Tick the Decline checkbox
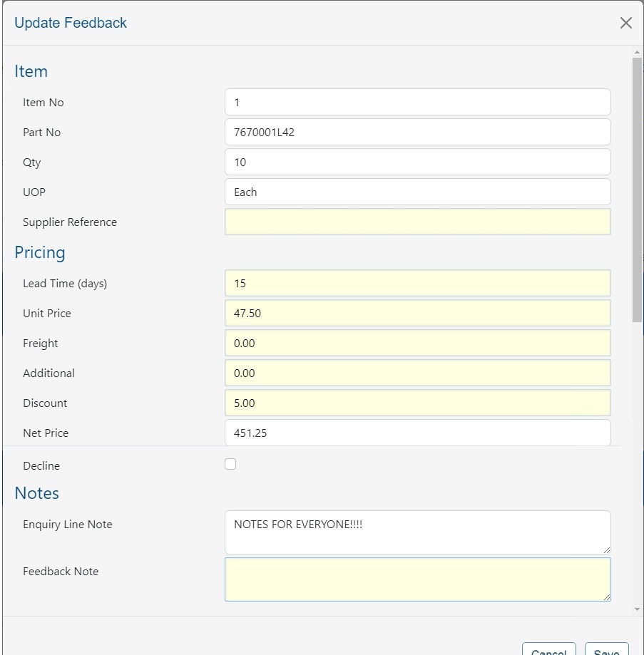Image resolution: width=644 pixels, height=655 pixels. click(230, 465)
